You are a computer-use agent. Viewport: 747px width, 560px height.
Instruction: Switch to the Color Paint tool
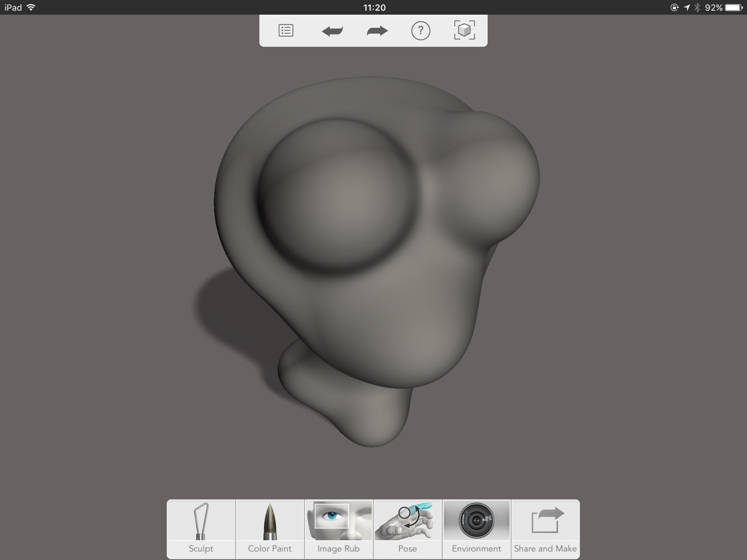(270, 528)
